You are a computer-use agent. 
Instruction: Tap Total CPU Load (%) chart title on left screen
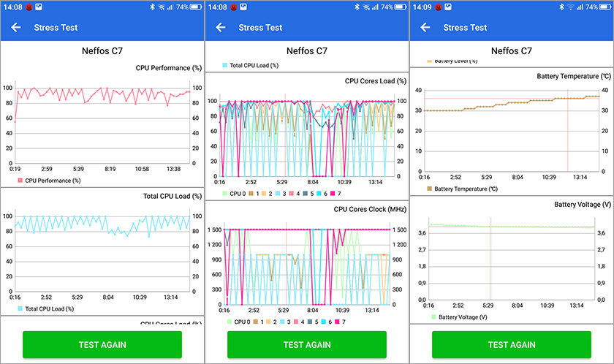173,197
